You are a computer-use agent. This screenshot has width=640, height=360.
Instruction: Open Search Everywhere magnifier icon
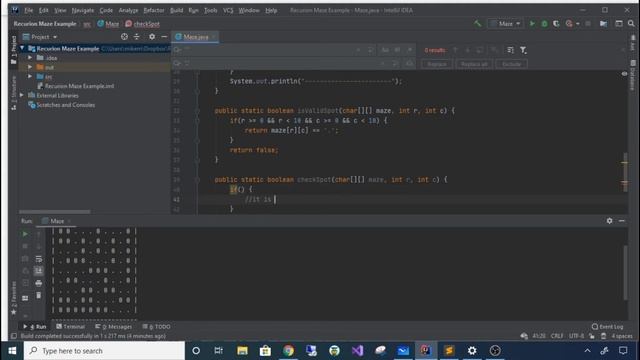pos(631,24)
